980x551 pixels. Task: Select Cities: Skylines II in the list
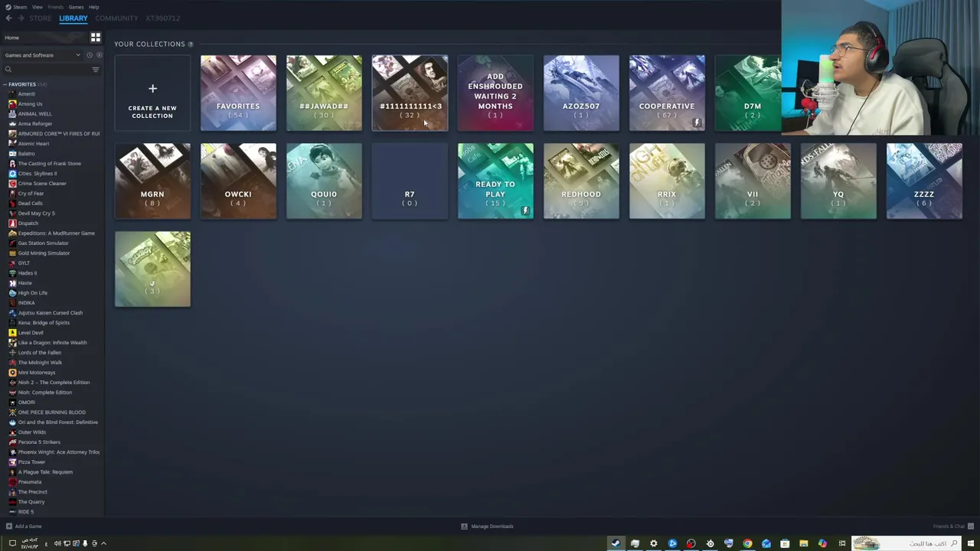(x=37, y=174)
